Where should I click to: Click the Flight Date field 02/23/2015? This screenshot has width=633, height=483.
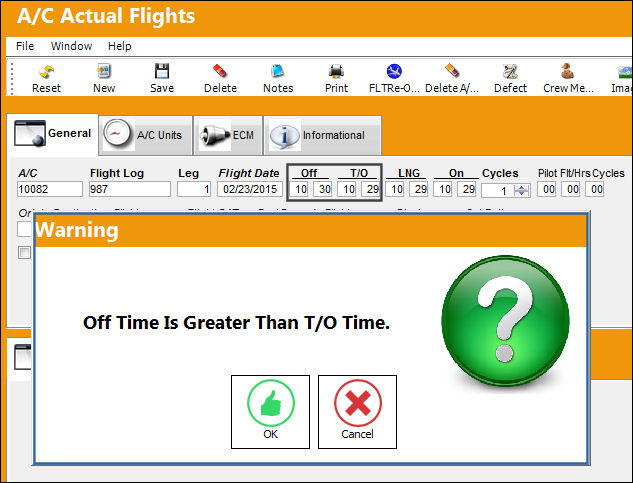[x=249, y=189]
